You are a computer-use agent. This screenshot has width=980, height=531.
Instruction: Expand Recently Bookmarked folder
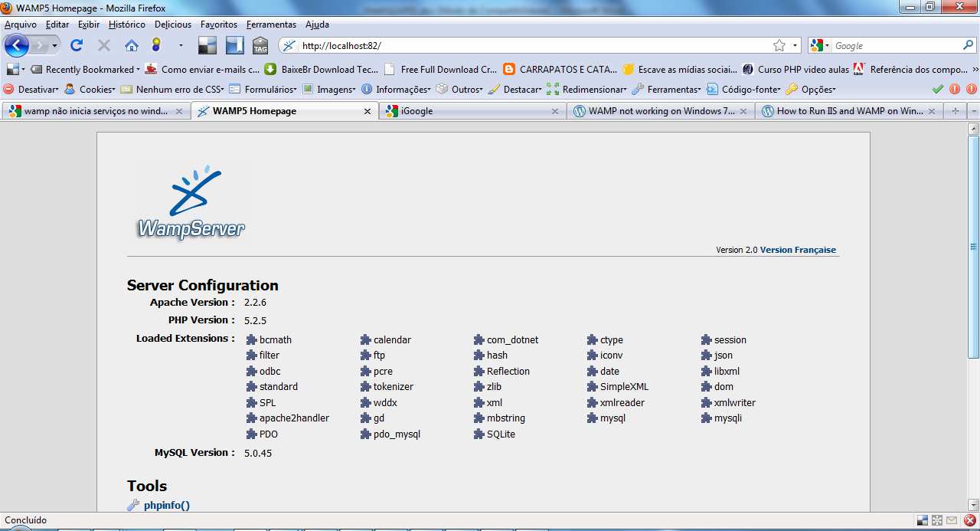(x=86, y=69)
